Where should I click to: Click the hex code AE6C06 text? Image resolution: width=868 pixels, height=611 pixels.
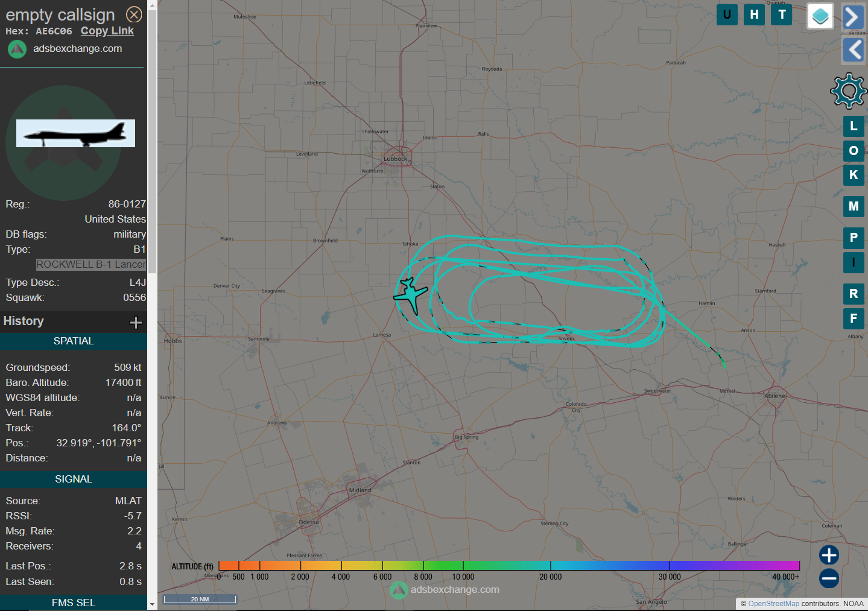point(54,31)
